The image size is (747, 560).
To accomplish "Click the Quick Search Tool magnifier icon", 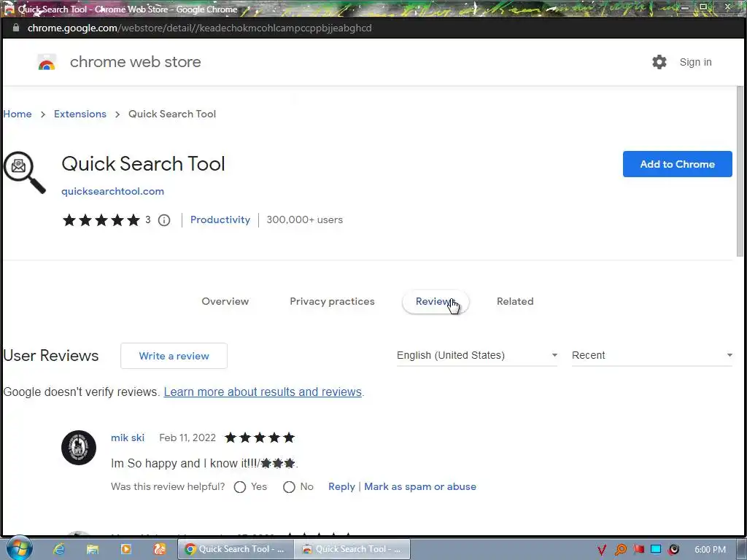I will click(24, 172).
